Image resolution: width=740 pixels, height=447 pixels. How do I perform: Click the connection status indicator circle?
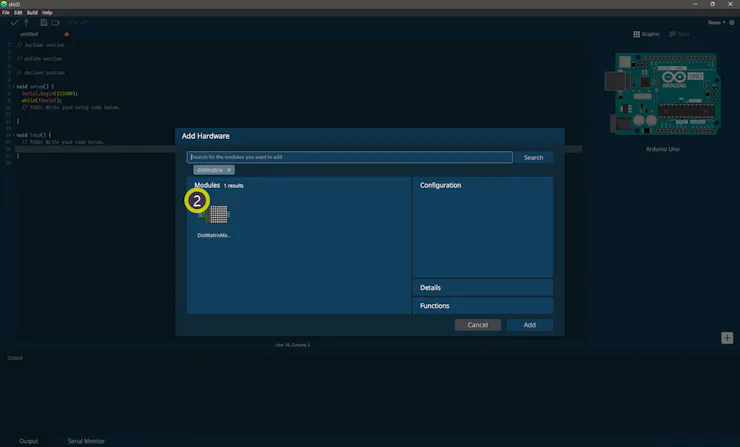pos(732,22)
